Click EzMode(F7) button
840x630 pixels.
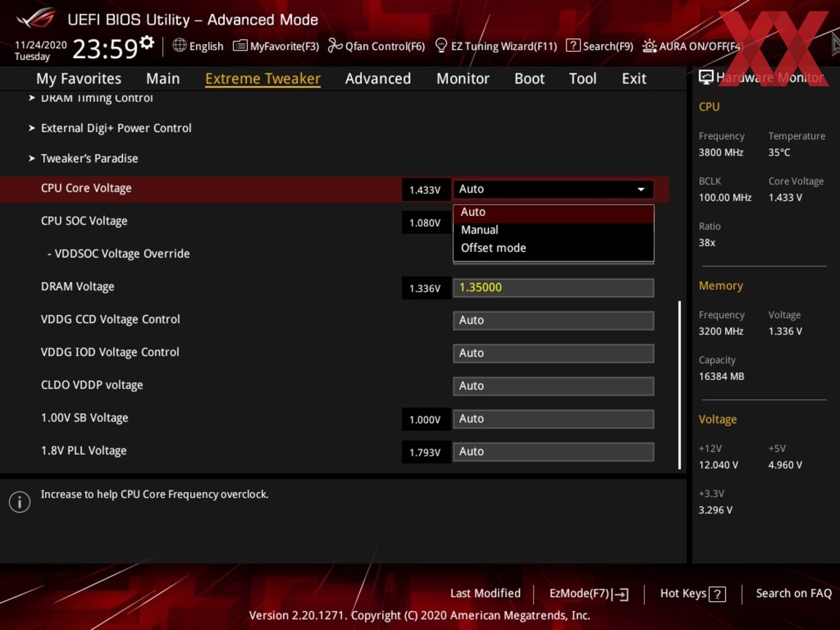(x=589, y=594)
